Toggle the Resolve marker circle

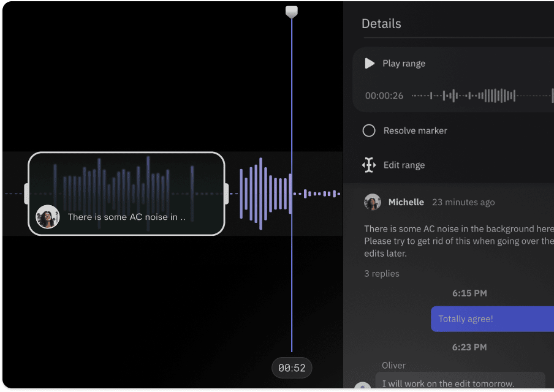click(x=369, y=130)
